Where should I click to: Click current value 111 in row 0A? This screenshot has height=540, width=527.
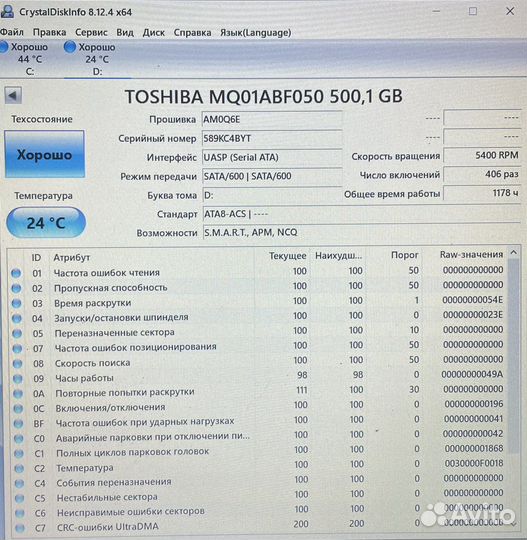pos(301,390)
